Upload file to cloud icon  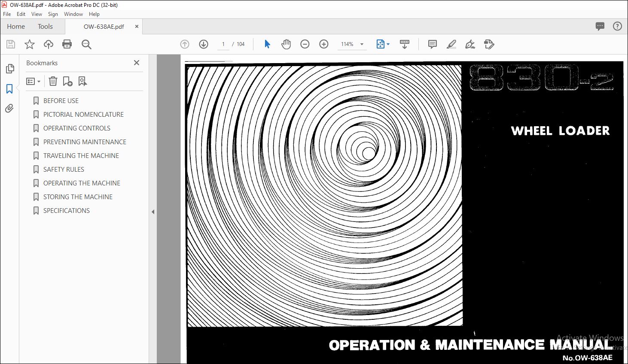click(49, 44)
